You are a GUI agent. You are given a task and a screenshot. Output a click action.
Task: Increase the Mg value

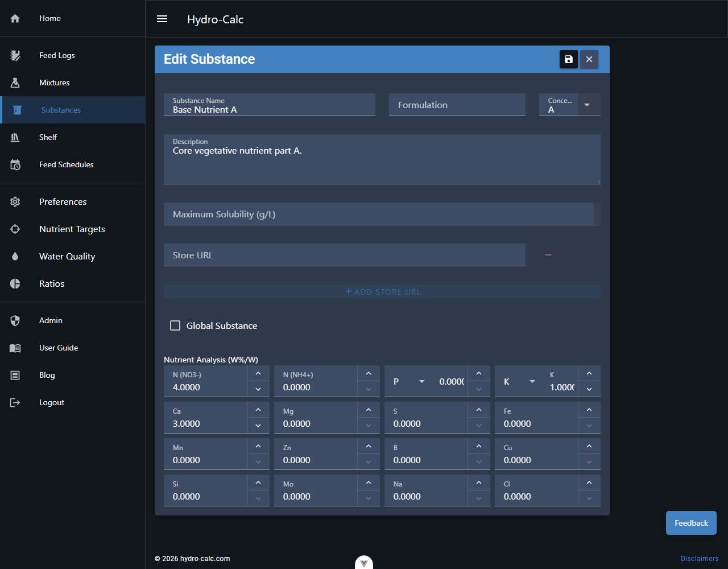tap(369, 410)
